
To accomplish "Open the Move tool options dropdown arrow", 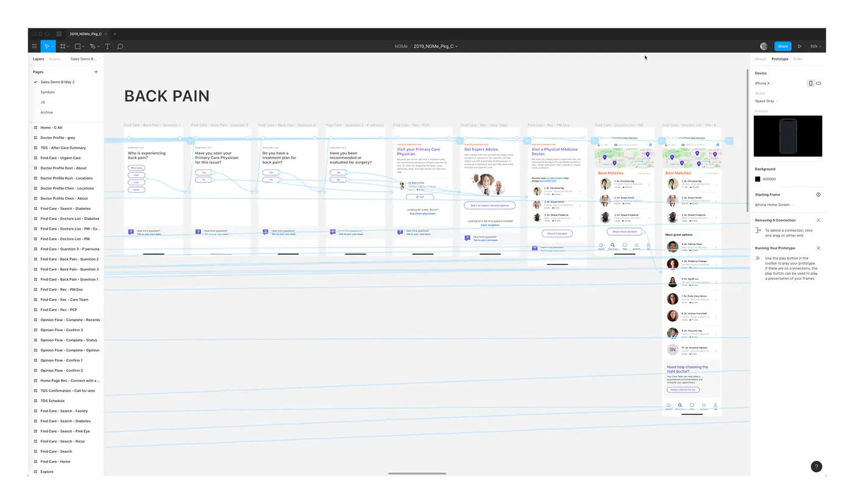I will coord(53,46).
